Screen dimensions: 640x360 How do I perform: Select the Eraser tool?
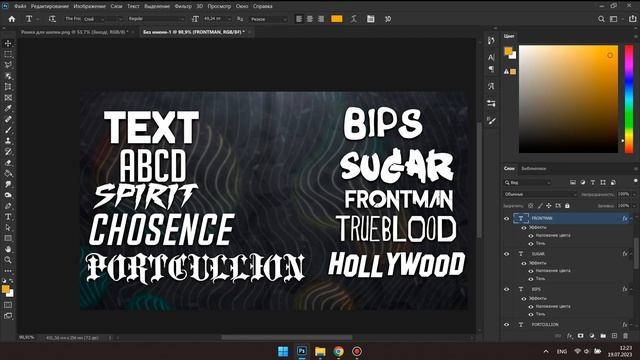click(x=8, y=162)
